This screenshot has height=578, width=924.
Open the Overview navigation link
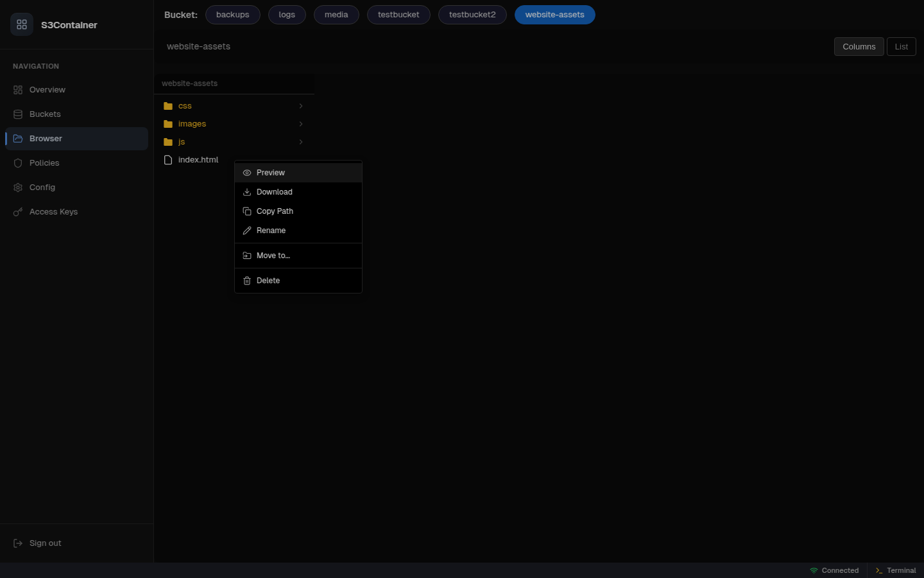tap(47, 90)
